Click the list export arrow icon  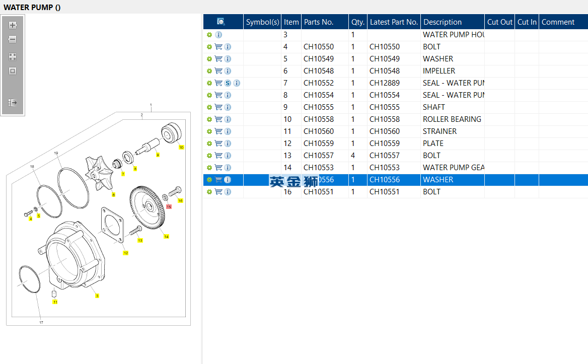tap(13, 103)
